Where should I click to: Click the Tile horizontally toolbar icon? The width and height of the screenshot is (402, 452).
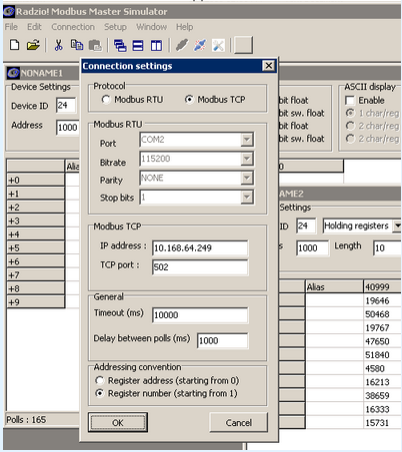(x=138, y=45)
